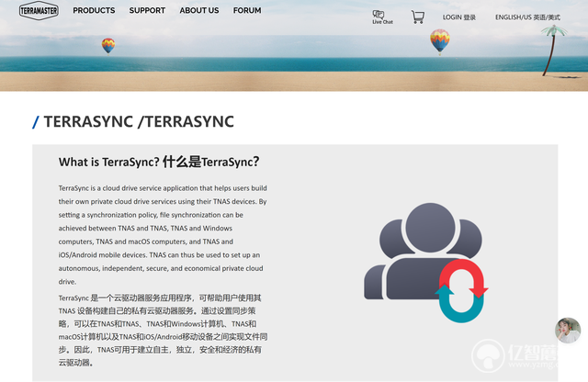Image resolution: width=588 pixels, height=382 pixels.
Task: Open the SUPPORT menu
Action: (147, 10)
